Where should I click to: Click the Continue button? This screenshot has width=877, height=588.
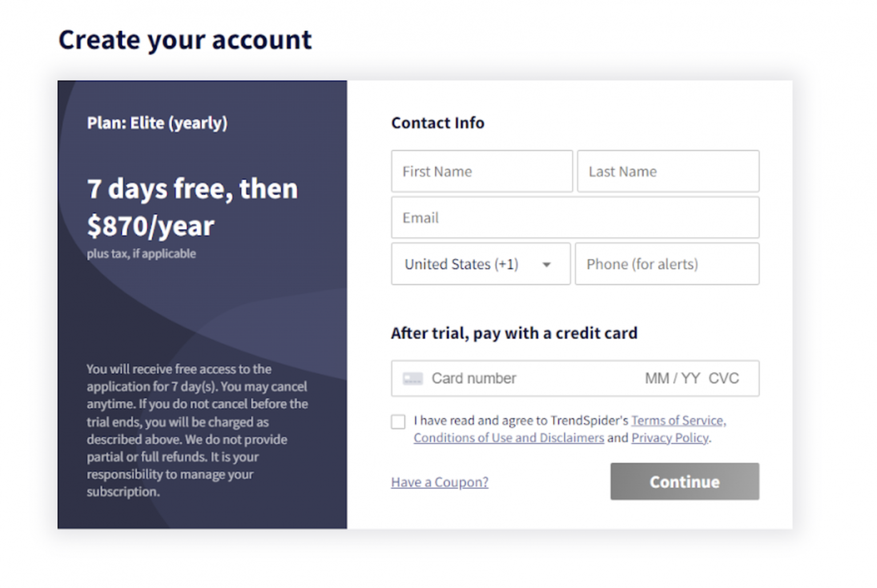pyautogui.click(x=683, y=481)
